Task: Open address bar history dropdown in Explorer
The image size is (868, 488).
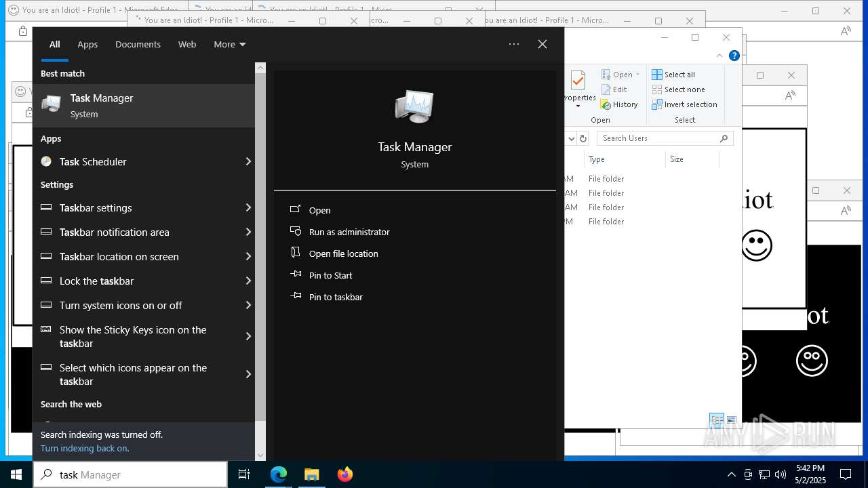Action: 571,138
